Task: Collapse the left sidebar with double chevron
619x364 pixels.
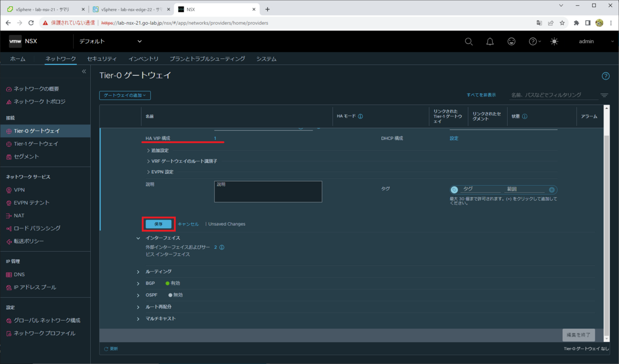Action: click(x=84, y=72)
